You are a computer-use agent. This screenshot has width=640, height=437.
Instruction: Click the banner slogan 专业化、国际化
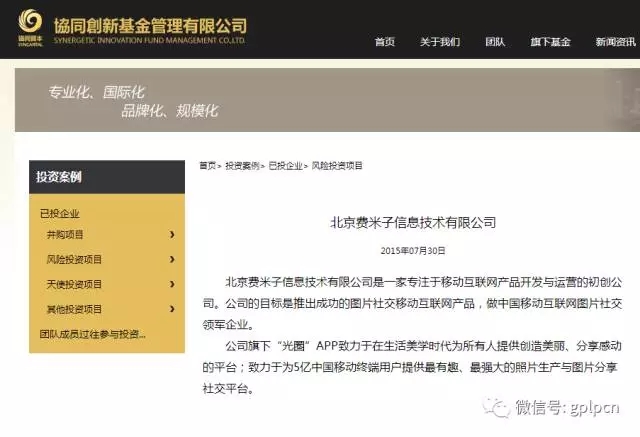point(96,92)
